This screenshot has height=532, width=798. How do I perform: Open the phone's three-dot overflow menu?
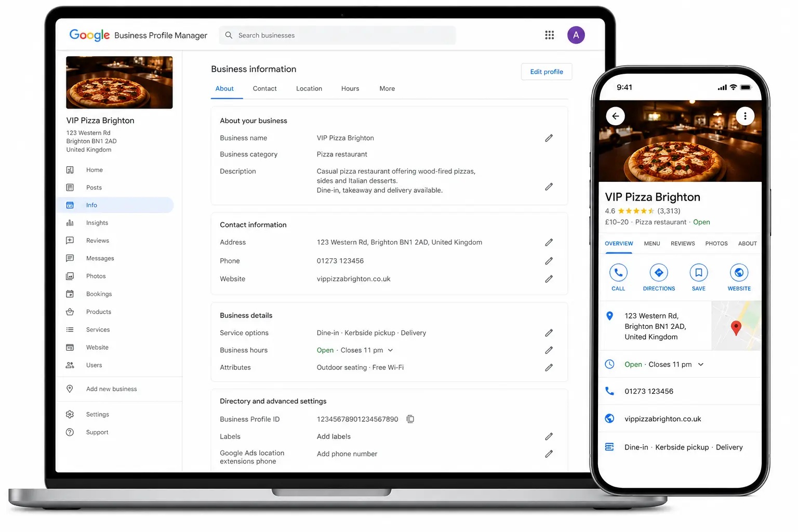click(745, 116)
